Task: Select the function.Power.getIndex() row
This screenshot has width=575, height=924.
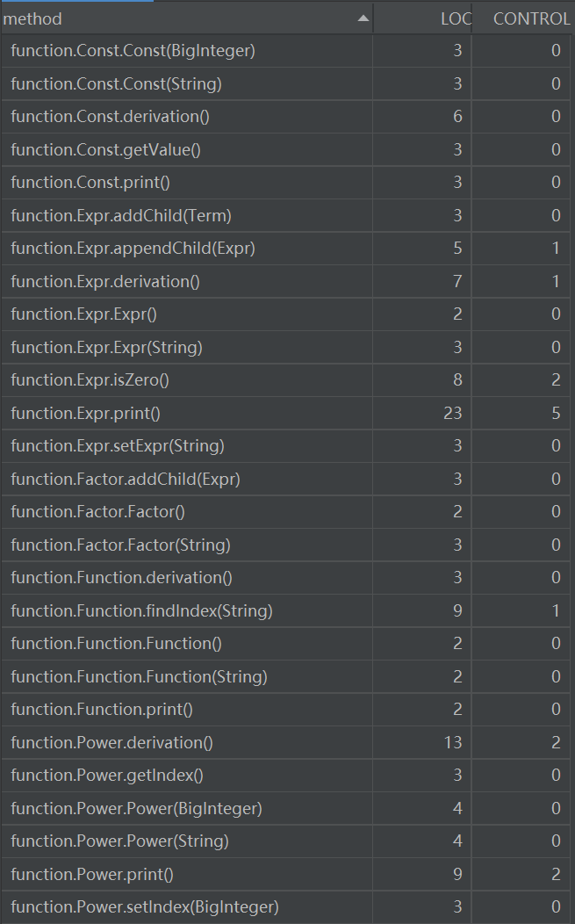Action: click(107, 775)
